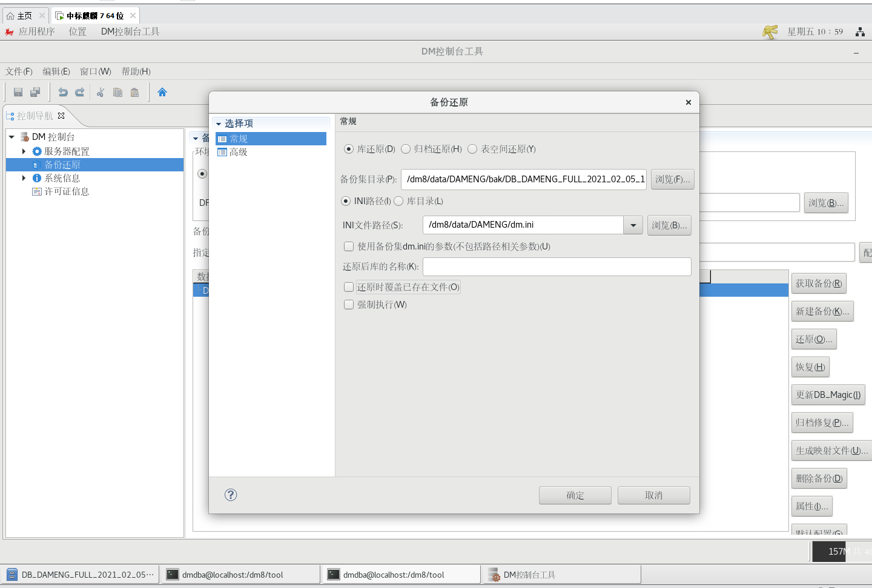Expand the 系统信息 tree node
The height and width of the screenshot is (588, 872).
point(24,178)
